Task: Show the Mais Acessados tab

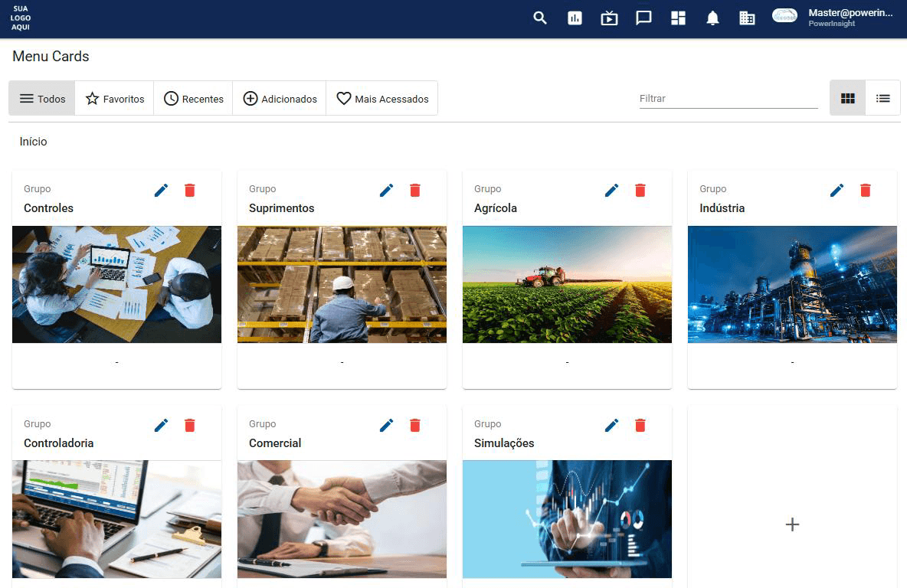Action: (381, 98)
